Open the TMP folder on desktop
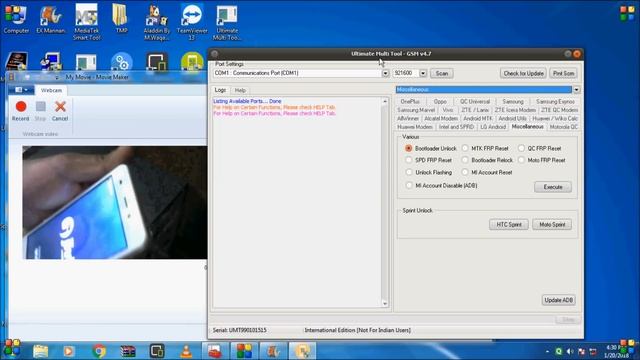This screenshot has width=640, height=360. pyautogui.click(x=121, y=19)
